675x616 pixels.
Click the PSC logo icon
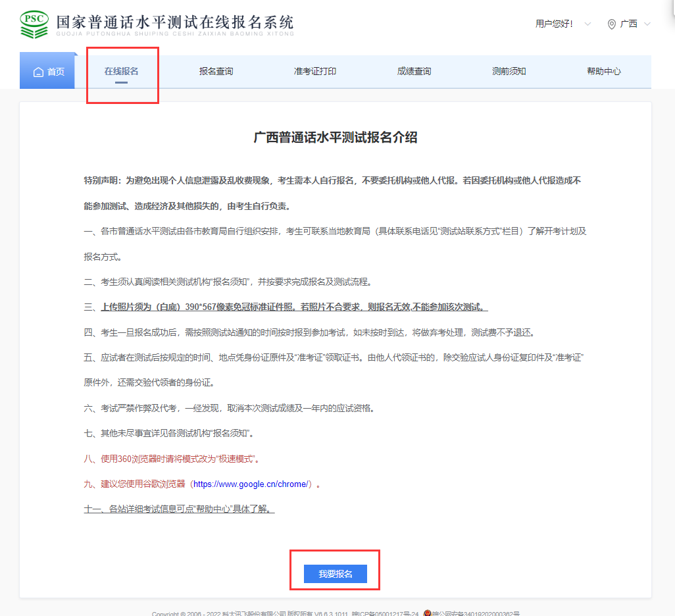(x=34, y=23)
